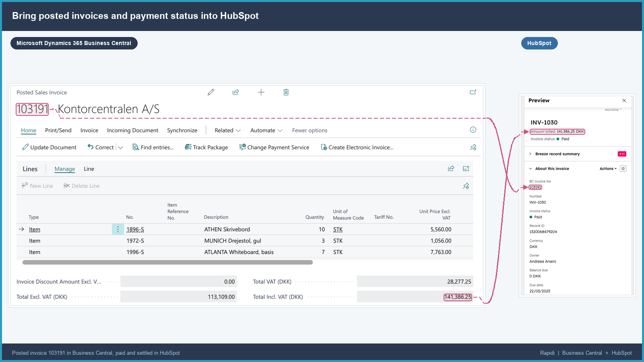Click the Invoice Discount Amount field
644x362 pixels.
(x=179, y=282)
